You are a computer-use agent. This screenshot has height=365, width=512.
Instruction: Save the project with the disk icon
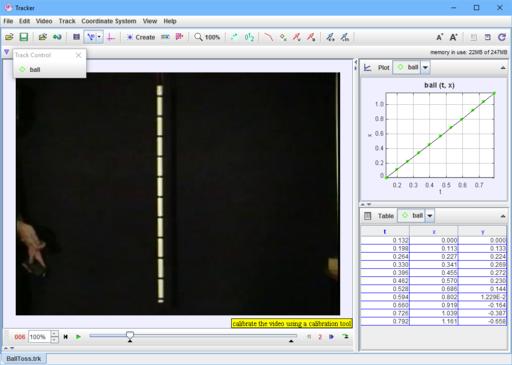tap(24, 37)
